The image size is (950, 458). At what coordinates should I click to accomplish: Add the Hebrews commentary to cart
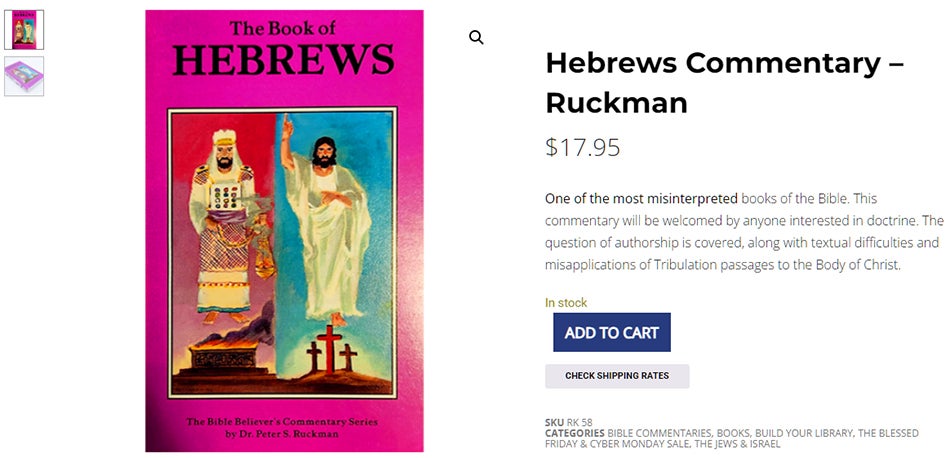click(611, 332)
